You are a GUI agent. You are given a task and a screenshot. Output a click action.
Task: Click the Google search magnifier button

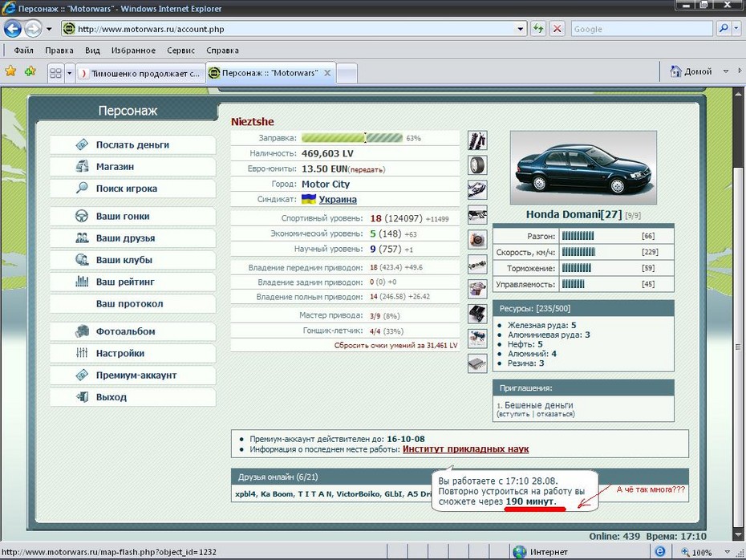coord(724,29)
